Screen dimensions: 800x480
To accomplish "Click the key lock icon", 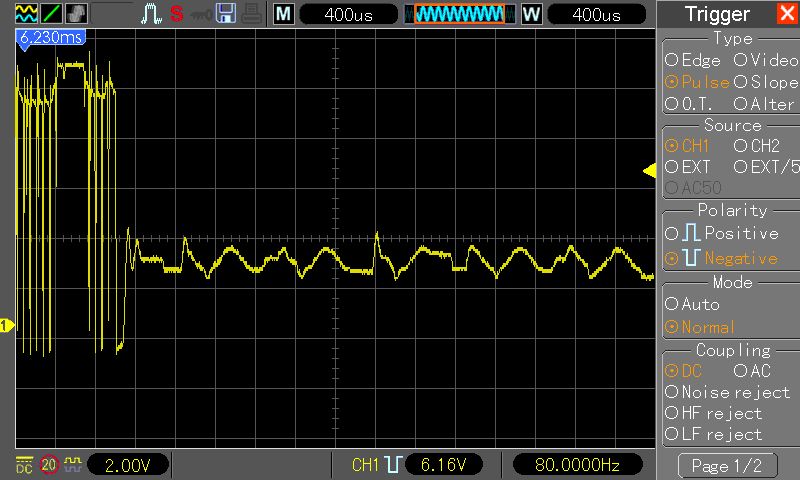I will pos(201,15).
